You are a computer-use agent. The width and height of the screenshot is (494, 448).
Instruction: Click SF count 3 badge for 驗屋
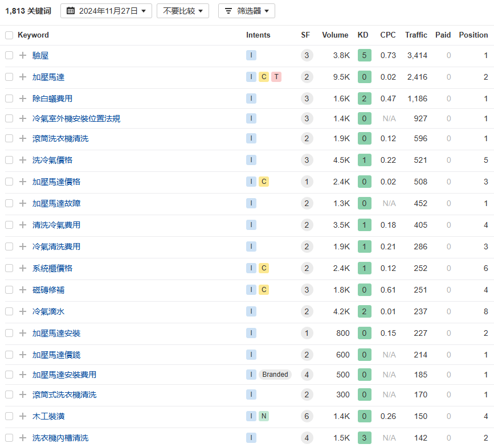coord(307,55)
